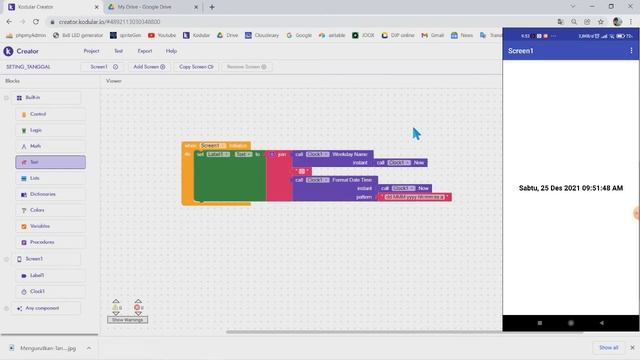This screenshot has width=640, height=360.
Task: Click the Clock1 clock icon
Action: coord(24,292)
